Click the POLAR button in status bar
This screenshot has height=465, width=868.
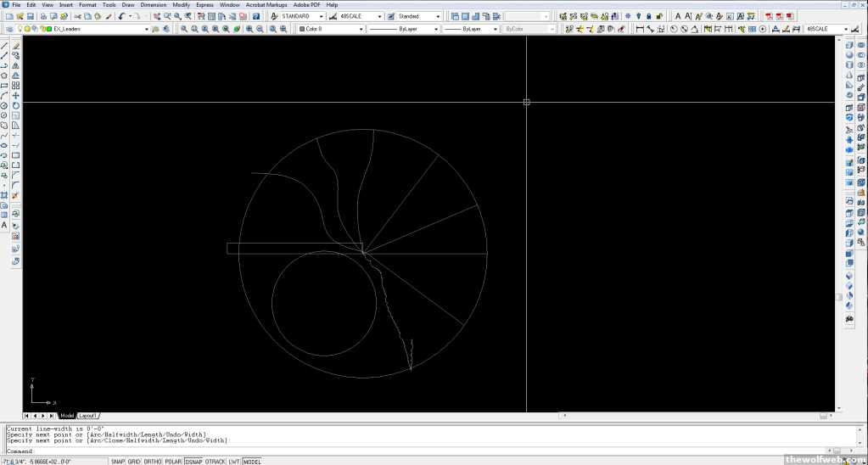pos(174,461)
